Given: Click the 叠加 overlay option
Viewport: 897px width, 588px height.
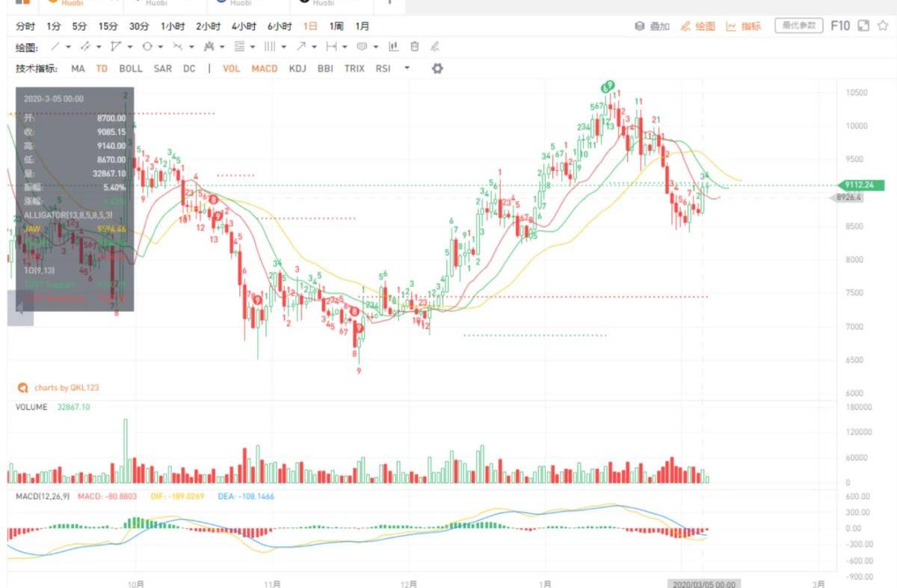Looking at the screenshot, I should tap(653, 26).
